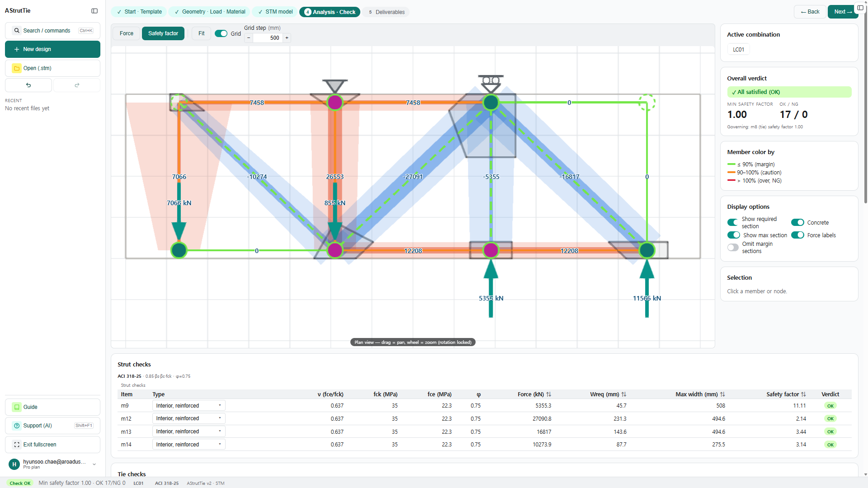868x488 pixels.
Task: Click the LC01 combination chip
Action: pyautogui.click(x=739, y=50)
